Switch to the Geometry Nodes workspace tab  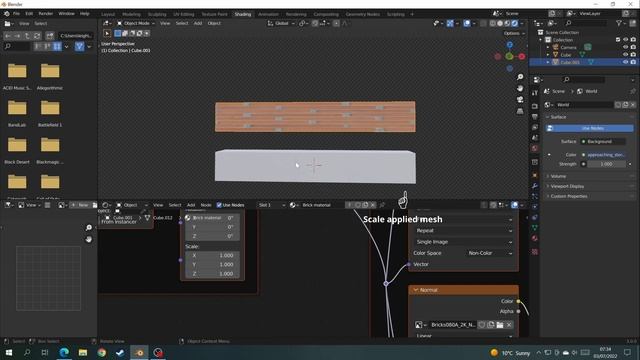pyautogui.click(x=362, y=14)
